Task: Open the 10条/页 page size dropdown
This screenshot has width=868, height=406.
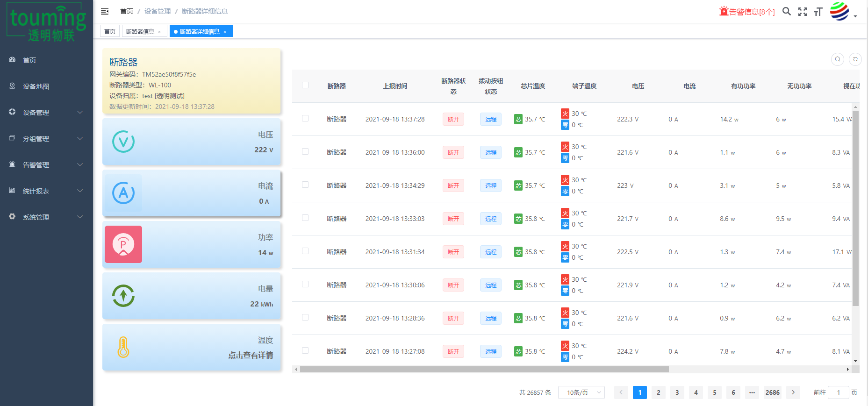Action: click(581, 392)
